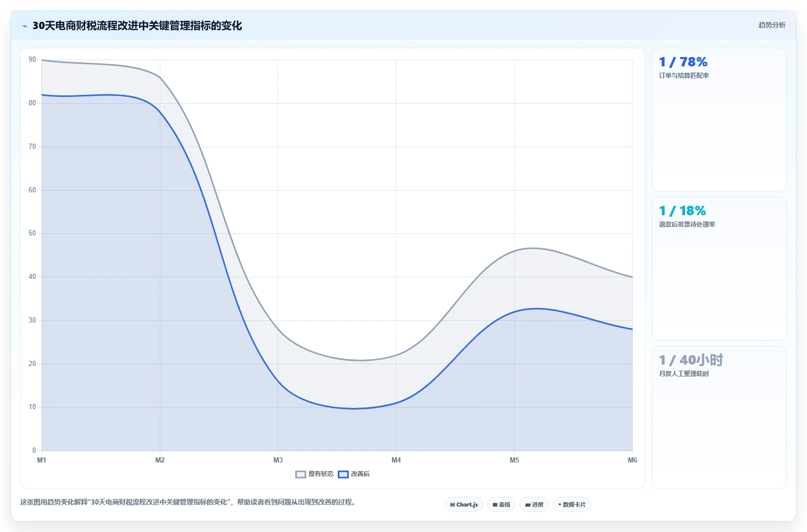Image resolution: width=807 pixels, height=532 pixels.
Task: Click the 1 / 18% metric value
Action: pyautogui.click(x=682, y=211)
